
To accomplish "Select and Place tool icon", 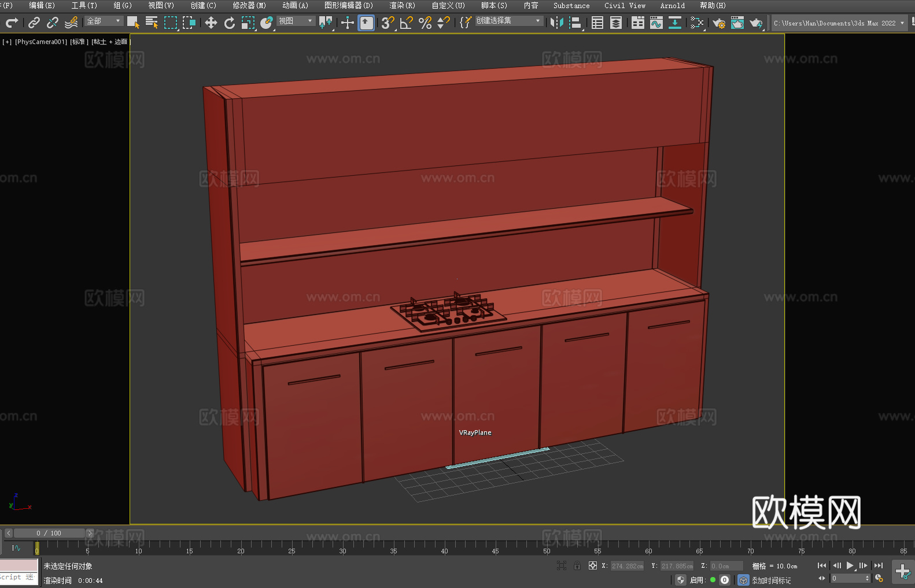I will coord(267,23).
